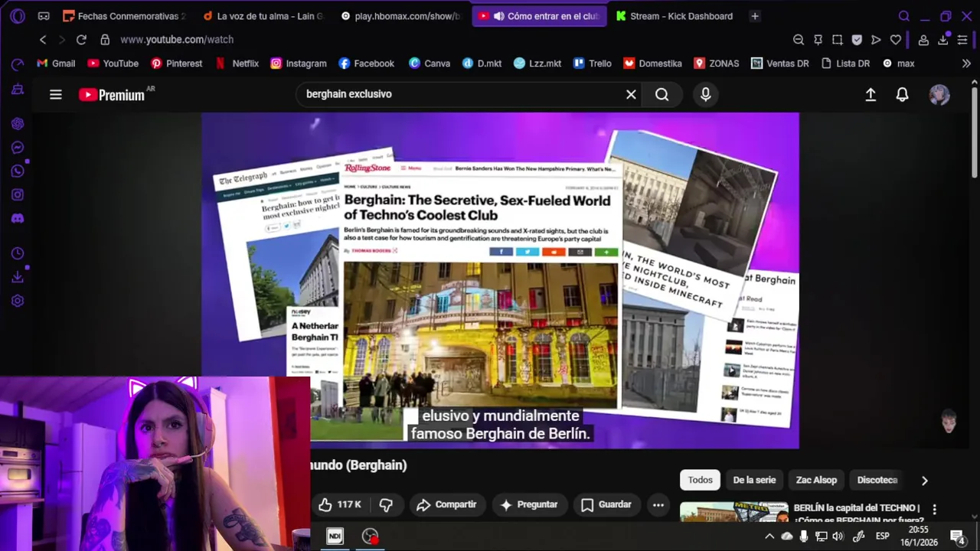Select the De la serie chip

click(x=754, y=480)
